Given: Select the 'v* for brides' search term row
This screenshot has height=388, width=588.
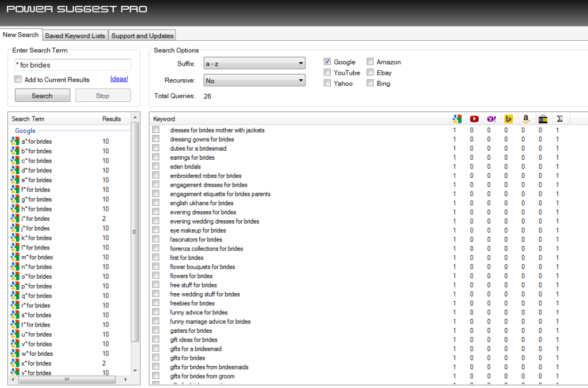Looking at the screenshot, I should 69,344.
